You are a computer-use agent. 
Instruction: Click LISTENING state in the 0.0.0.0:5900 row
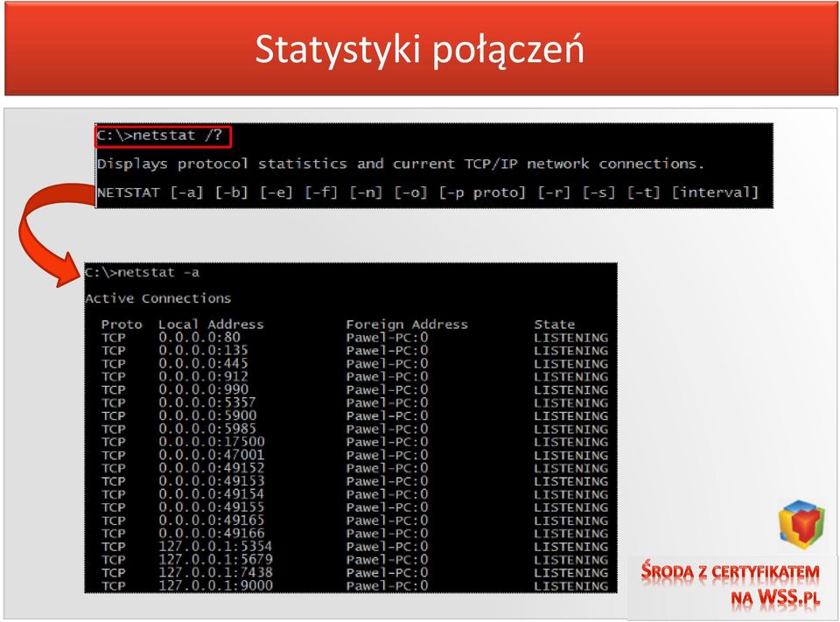click(571, 416)
